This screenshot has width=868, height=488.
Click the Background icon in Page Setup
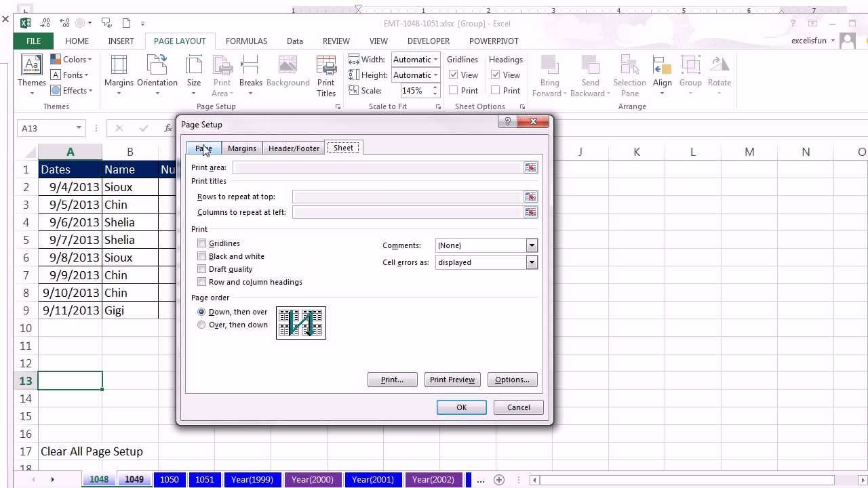pos(288,71)
